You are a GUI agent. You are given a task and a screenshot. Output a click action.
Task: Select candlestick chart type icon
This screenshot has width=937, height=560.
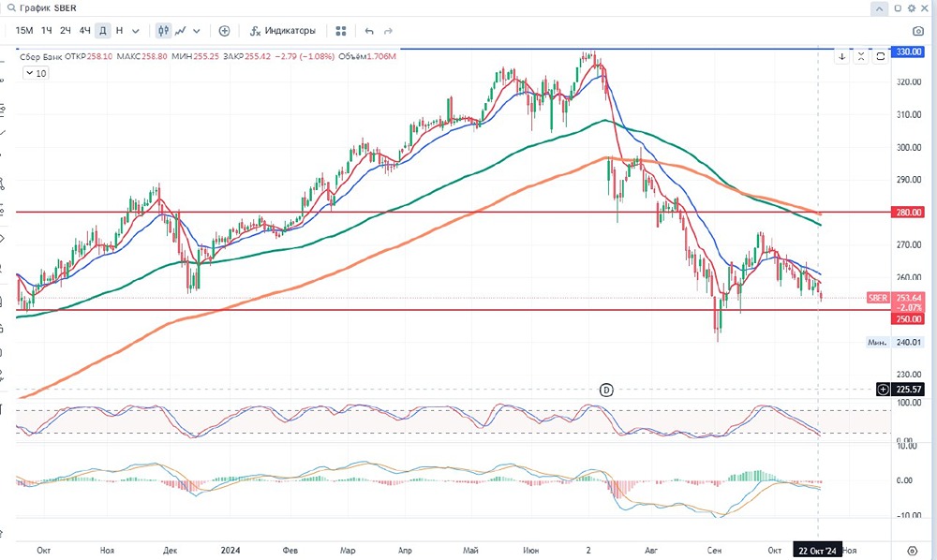163,31
